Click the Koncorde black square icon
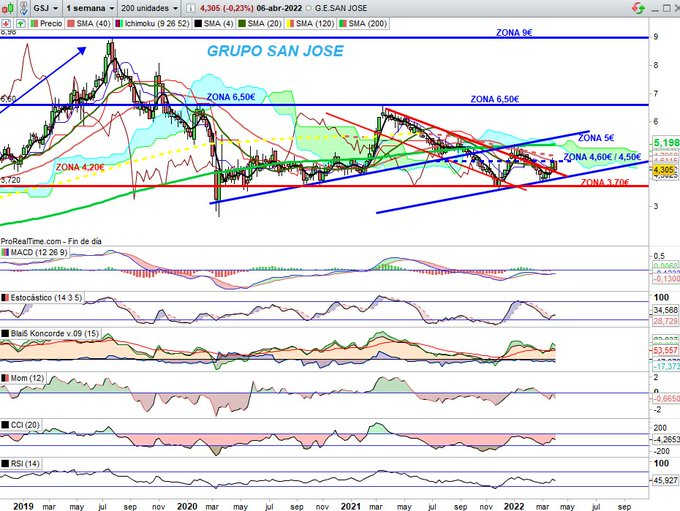This screenshot has width=680, height=511. tap(5, 334)
